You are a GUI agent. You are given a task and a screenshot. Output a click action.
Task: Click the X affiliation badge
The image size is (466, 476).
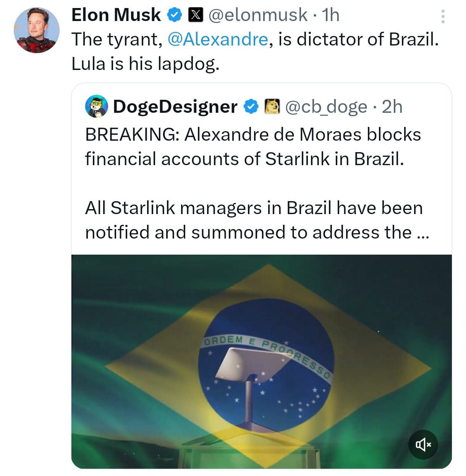point(195,15)
